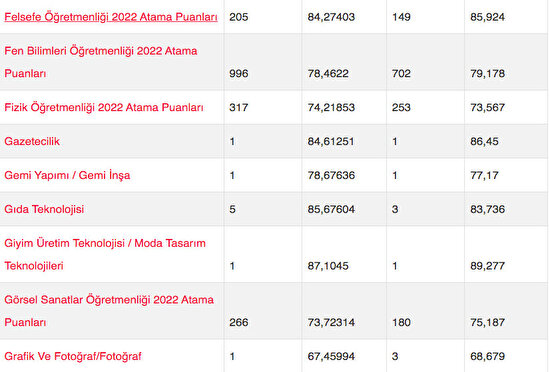
Task: Select the 78,67636 cell in Gemi Yapımı row
Action: pos(331,175)
